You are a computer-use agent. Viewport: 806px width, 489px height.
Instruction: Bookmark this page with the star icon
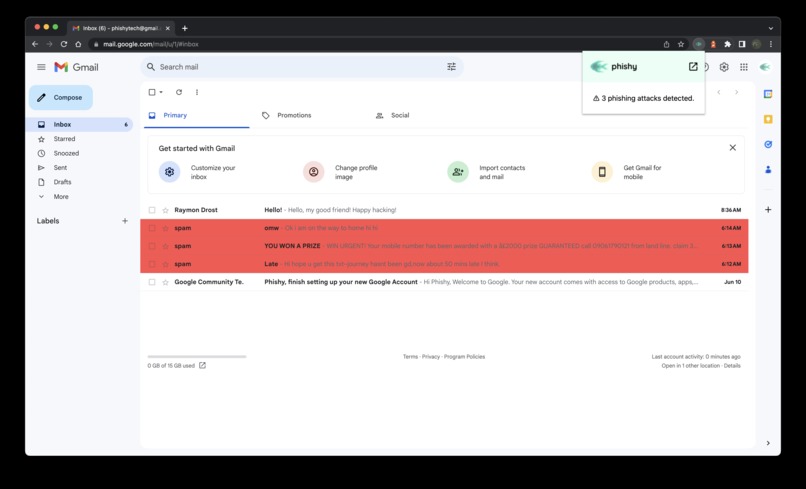(681, 44)
